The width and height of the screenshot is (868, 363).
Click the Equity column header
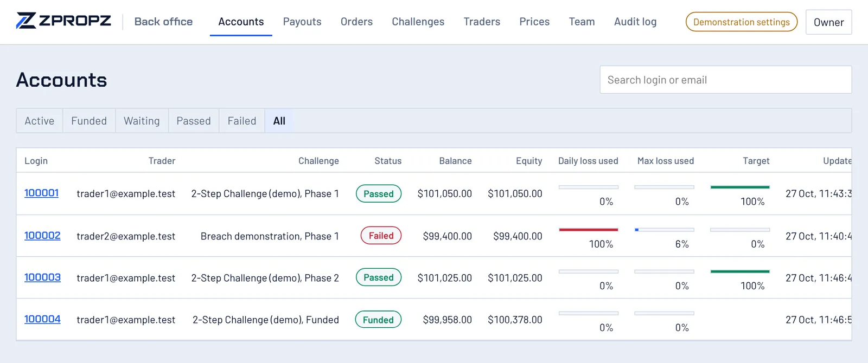[529, 161]
